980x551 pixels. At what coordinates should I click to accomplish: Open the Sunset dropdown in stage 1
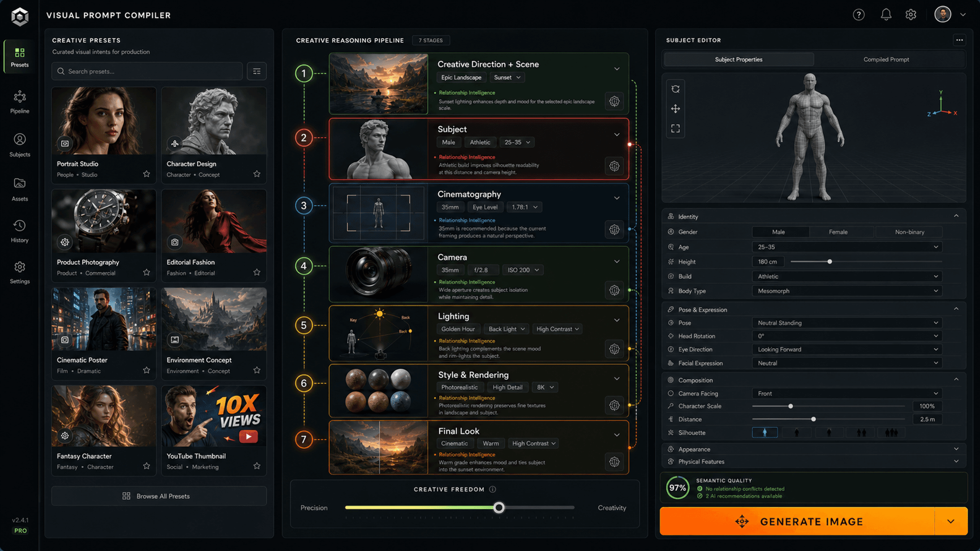(507, 77)
